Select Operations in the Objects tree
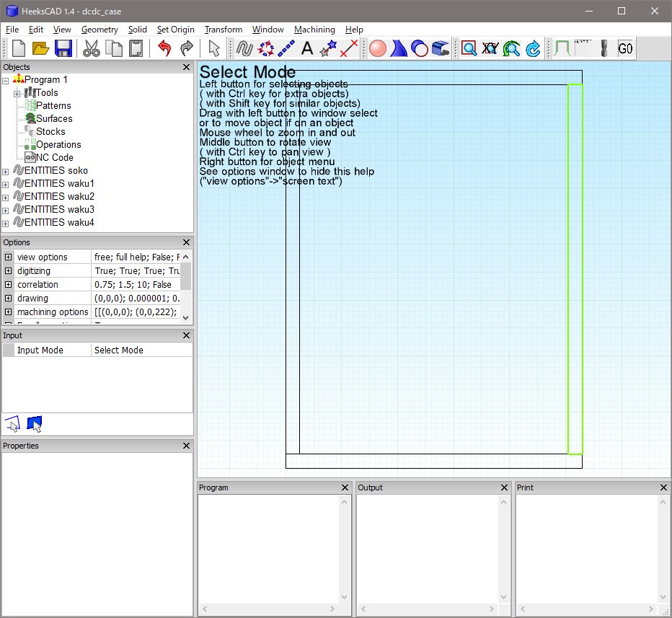Screen dimensions: 672x618 (x=58, y=145)
